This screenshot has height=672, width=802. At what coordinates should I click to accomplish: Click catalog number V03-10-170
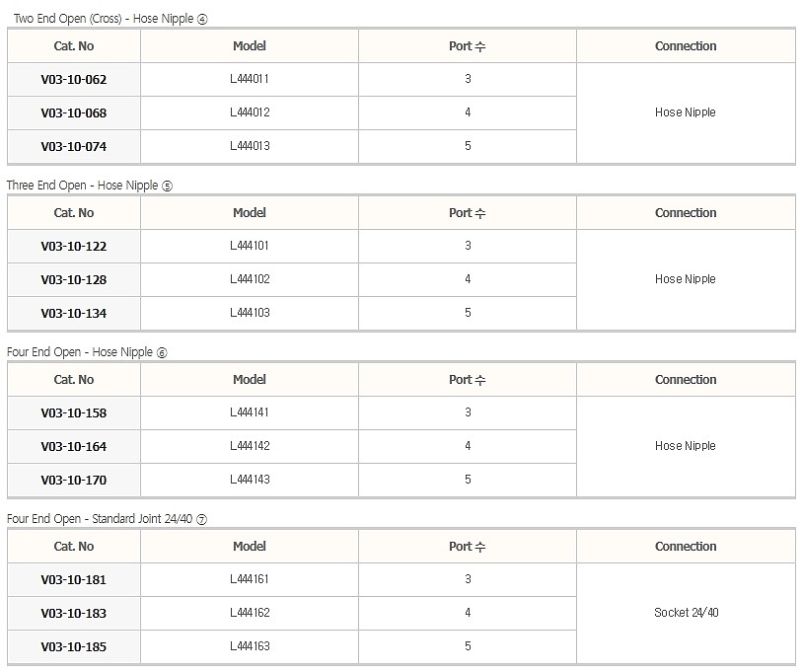pos(74,481)
